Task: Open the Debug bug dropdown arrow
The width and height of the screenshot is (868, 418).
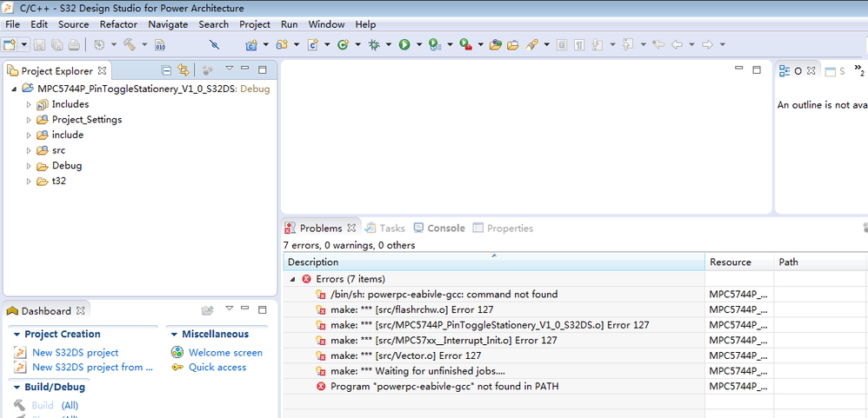Action: click(389, 45)
